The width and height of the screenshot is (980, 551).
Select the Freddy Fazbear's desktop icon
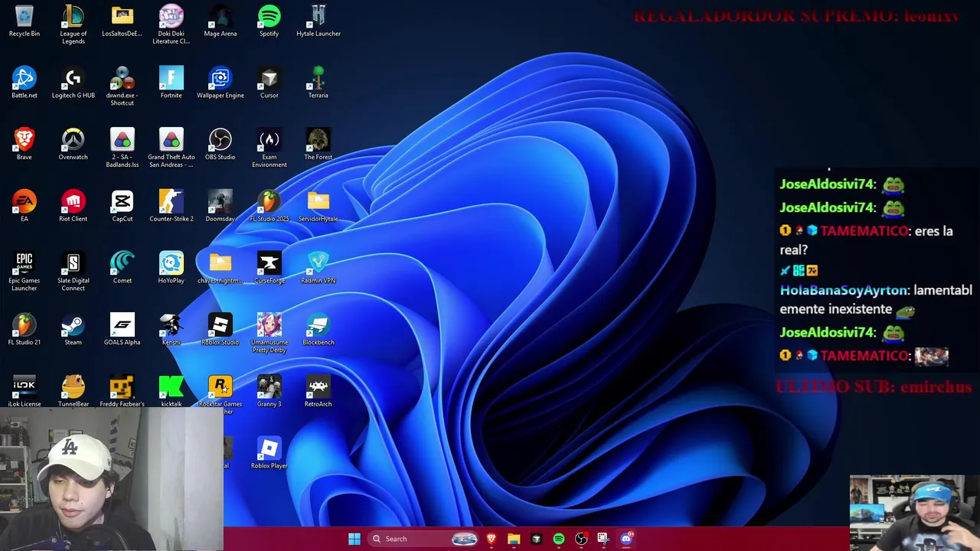[x=122, y=391]
